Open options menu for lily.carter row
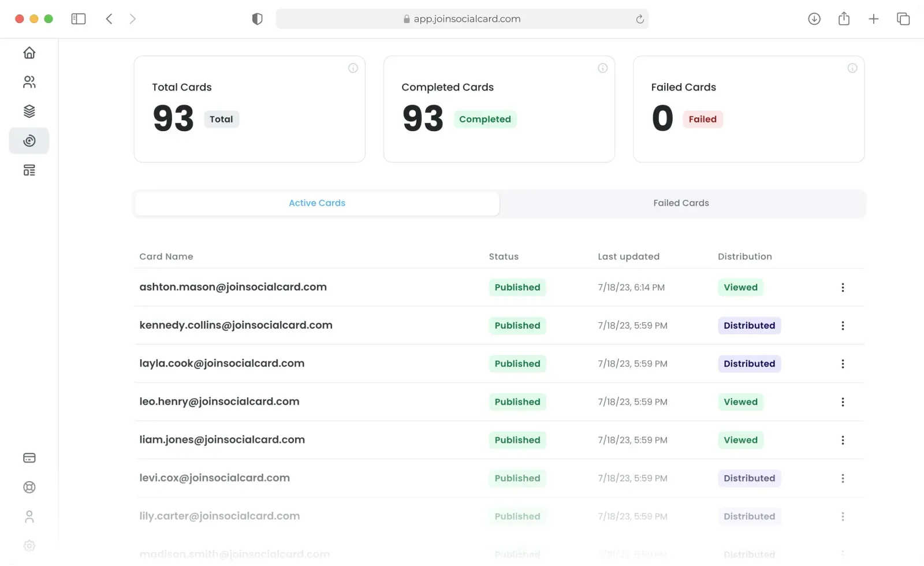This screenshot has width=924, height=566. coord(843,516)
